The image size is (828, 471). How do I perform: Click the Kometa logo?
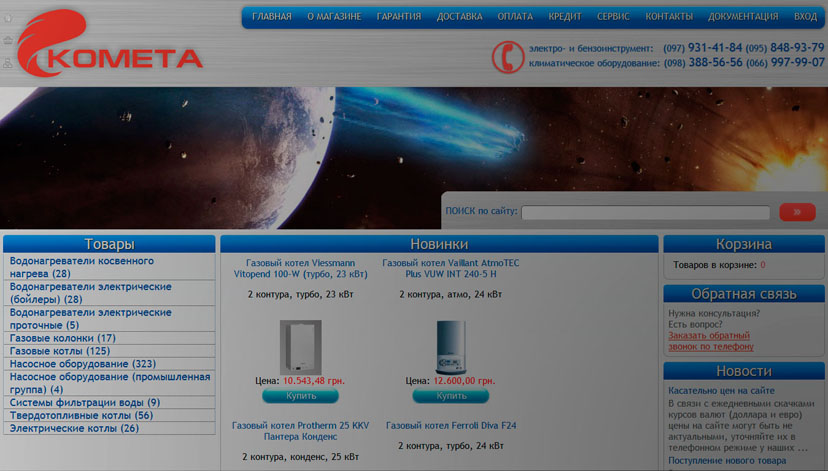110,43
